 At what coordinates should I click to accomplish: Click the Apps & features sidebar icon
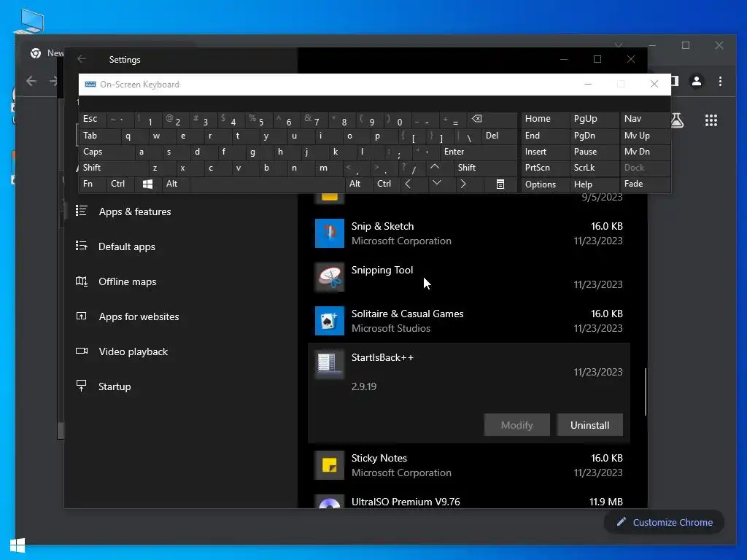point(82,211)
